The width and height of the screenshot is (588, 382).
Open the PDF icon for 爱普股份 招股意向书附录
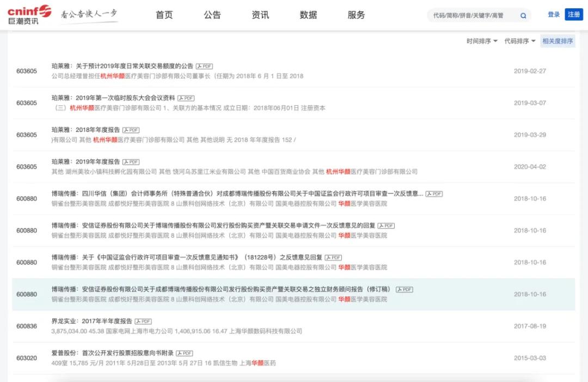(x=185, y=353)
